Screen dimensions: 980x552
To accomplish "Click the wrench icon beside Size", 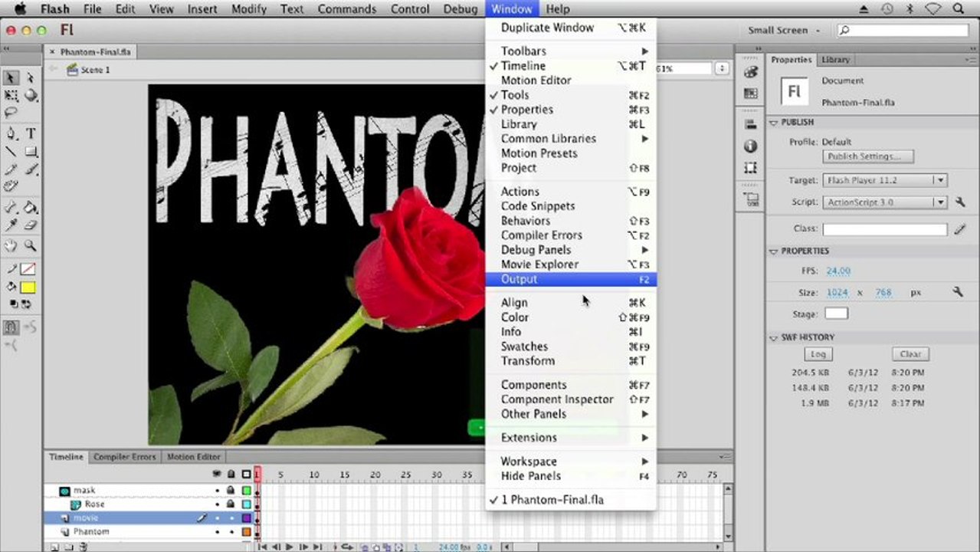I will 958,292.
